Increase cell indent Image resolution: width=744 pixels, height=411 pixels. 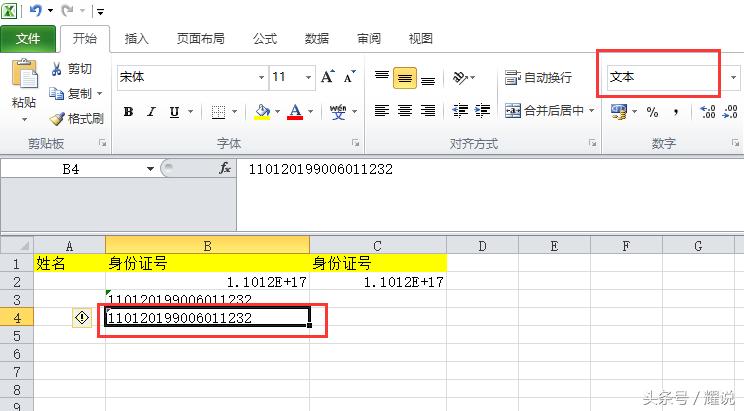[483, 111]
